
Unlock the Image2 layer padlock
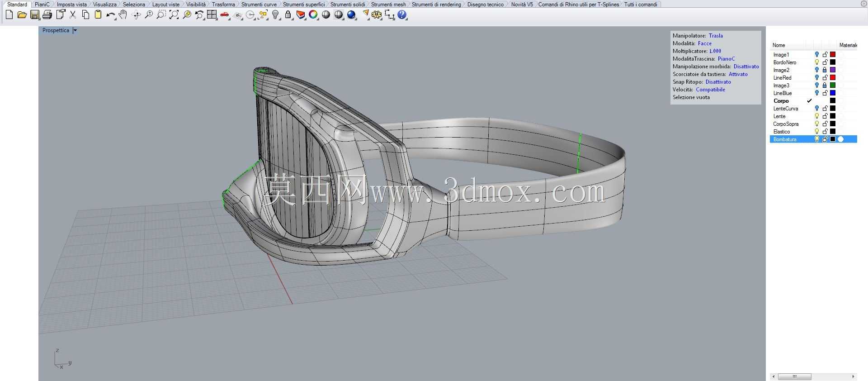[x=825, y=70]
